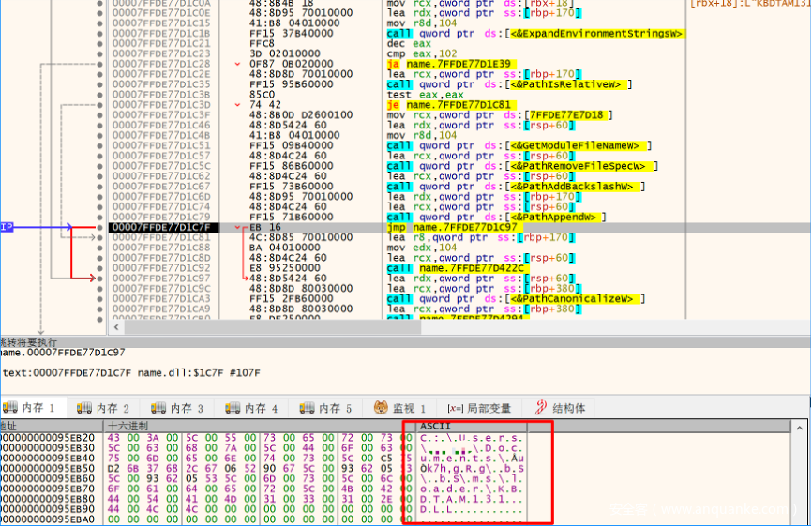Click the jump marker beside bytes 74 42
This screenshot has width=812, height=527.
pyautogui.click(x=238, y=105)
